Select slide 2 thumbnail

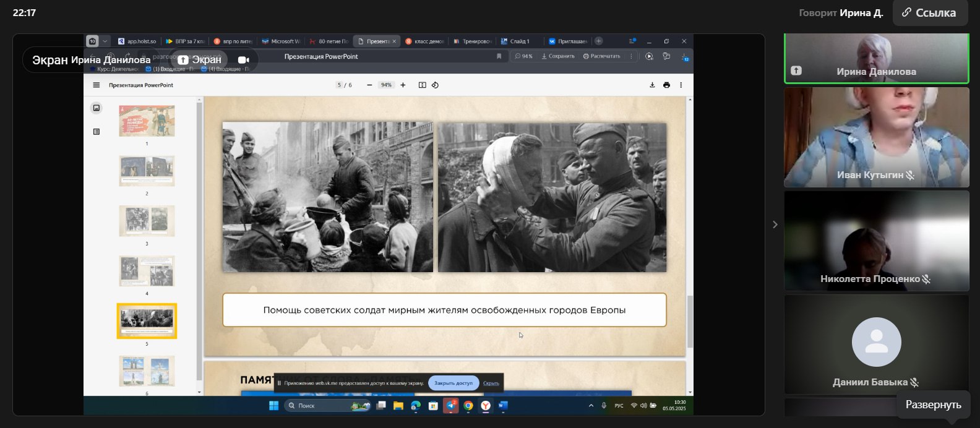click(147, 171)
